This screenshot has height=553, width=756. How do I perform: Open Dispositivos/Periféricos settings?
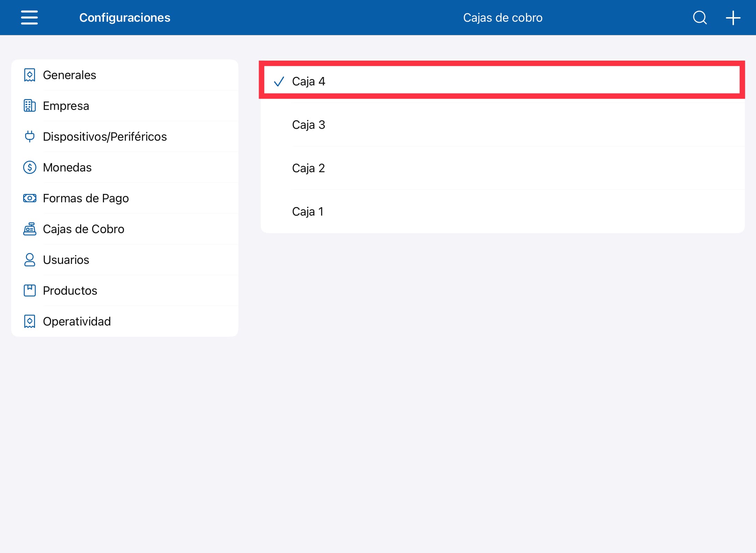(125, 136)
